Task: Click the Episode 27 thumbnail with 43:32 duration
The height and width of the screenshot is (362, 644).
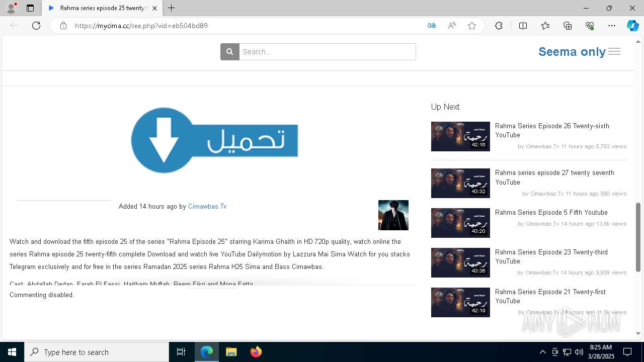Action: pyautogui.click(x=460, y=183)
